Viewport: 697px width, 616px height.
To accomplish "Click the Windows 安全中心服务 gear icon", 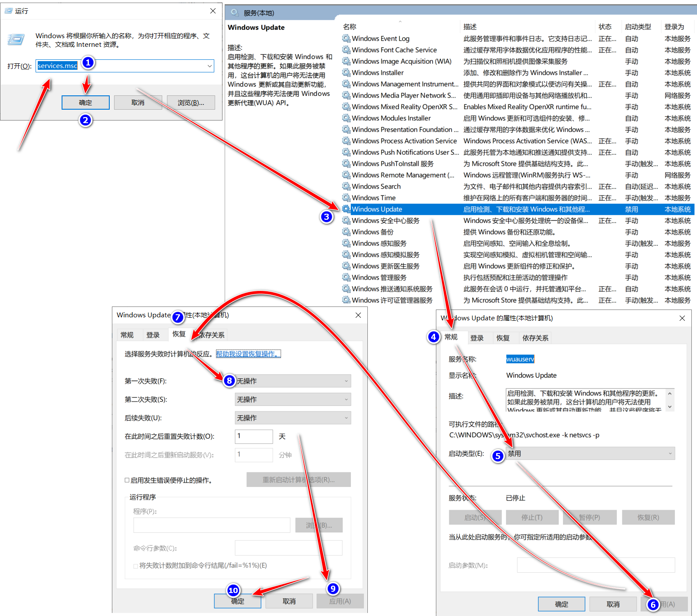I will 346,221.
